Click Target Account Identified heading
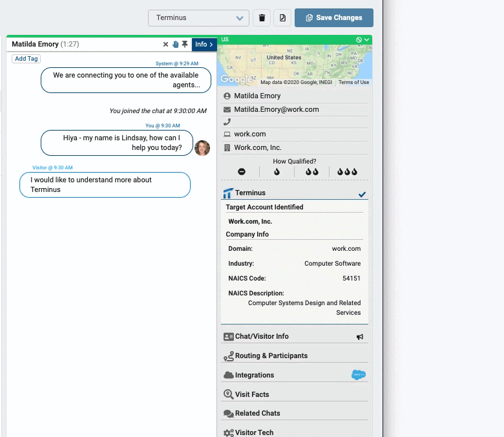The width and height of the screenshot is (504, 437). 264,207
